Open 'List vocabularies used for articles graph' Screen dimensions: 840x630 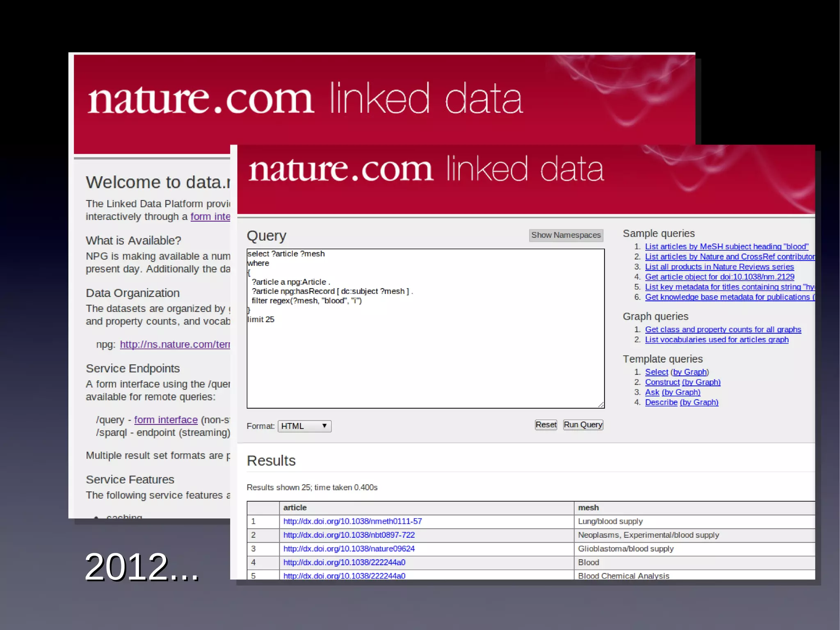point(717,340)
